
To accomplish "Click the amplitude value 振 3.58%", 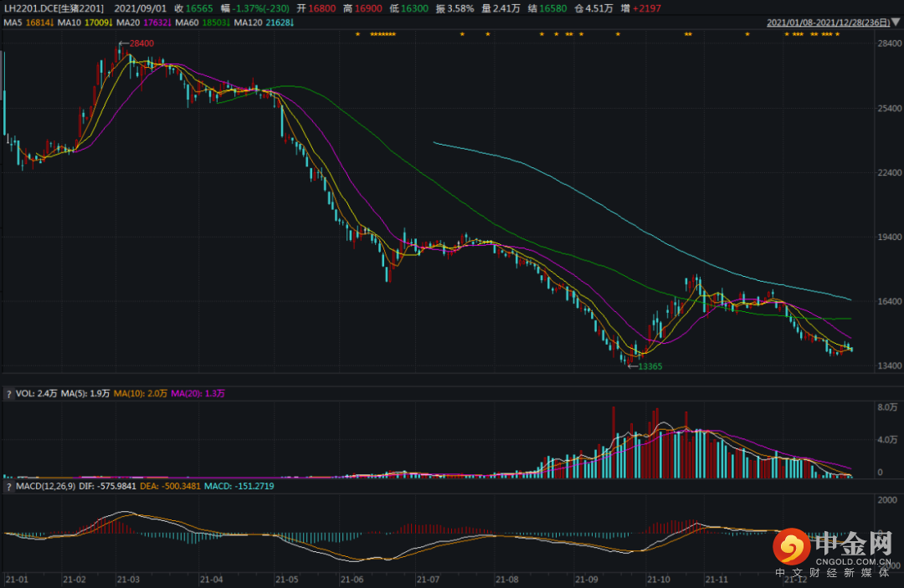I will (x=455, y=8).
